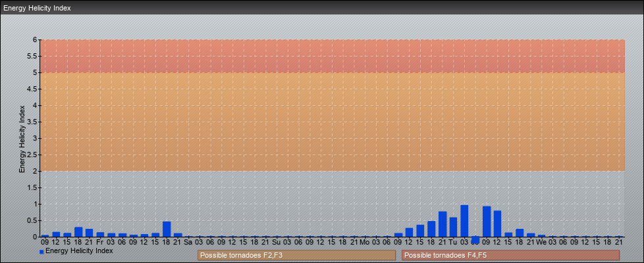The width and height of the screenshot is (644, 263).
Task: Click the orange band between 2 and 5
Action: pos(329,122)
